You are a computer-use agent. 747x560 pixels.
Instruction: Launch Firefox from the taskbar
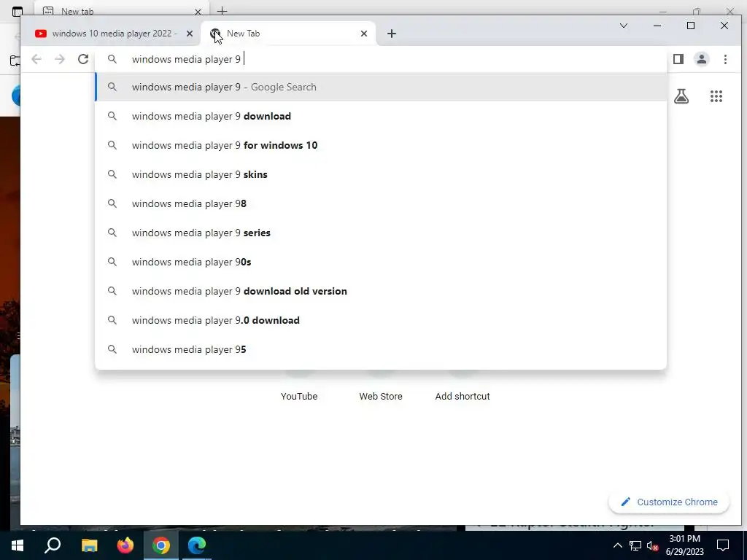pyautogui.click(x=125, y=545)
